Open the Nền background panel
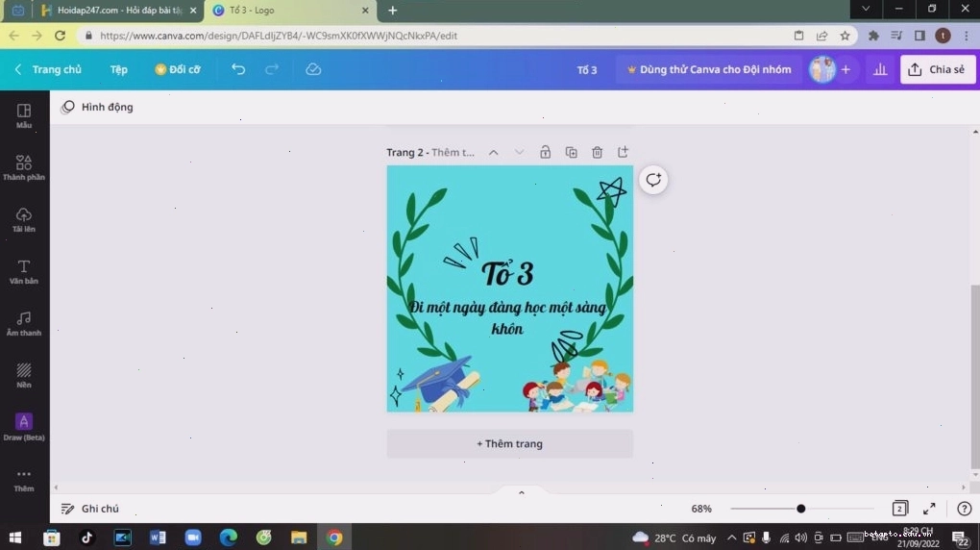 click(24, 375)
